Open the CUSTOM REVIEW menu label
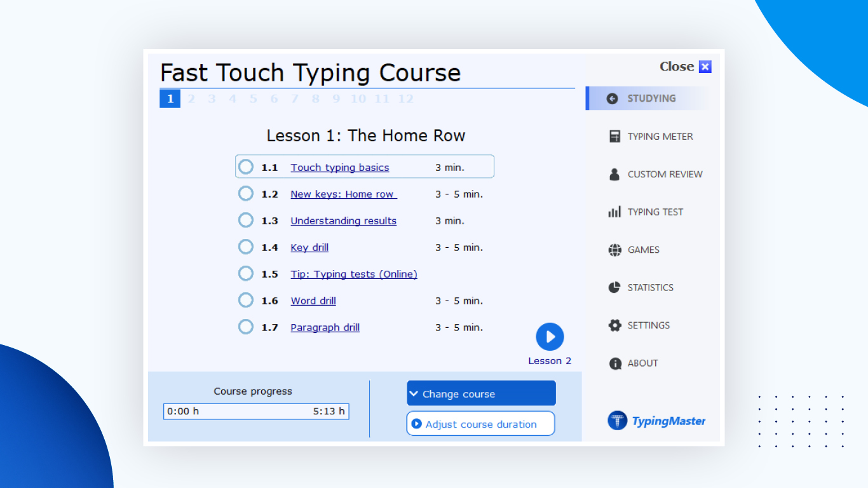 point(665,174)
